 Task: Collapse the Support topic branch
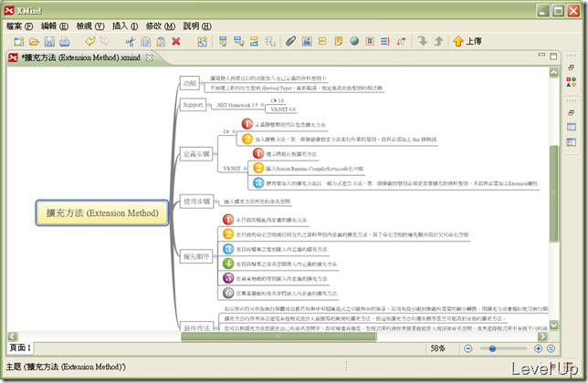[x=209, y=105]
